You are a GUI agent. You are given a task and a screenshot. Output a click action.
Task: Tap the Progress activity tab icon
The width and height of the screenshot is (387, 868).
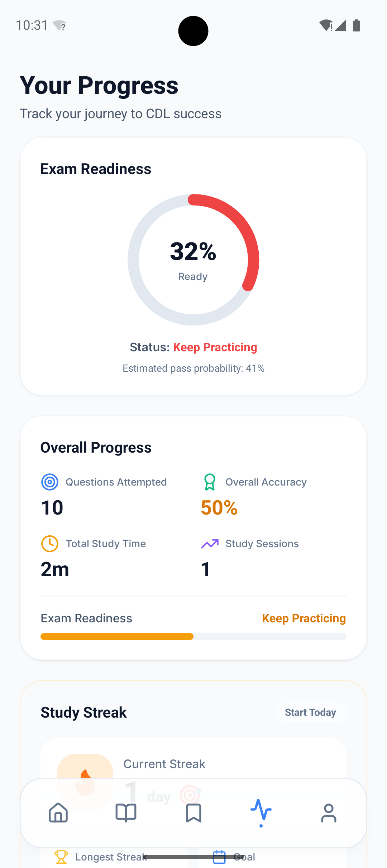click(261, 811)
